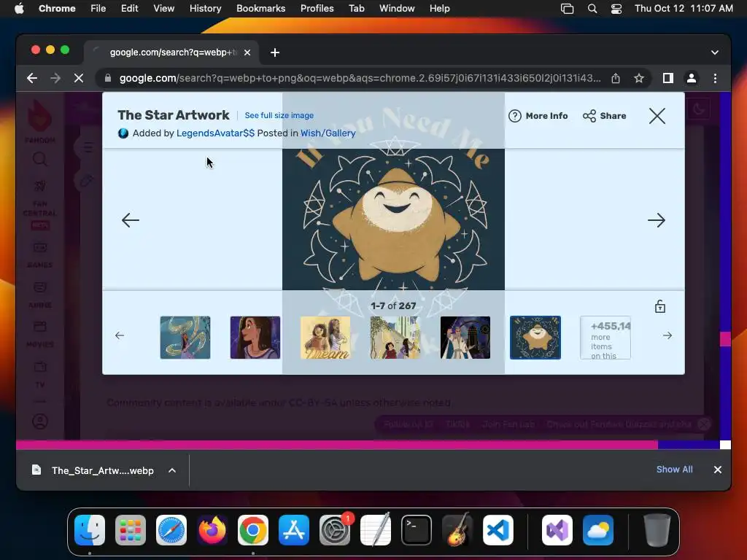The height and width of the screenshot is (560, 747).
Task: Open the Chrome profile avatar menu
Action: (x=692, y=78)
